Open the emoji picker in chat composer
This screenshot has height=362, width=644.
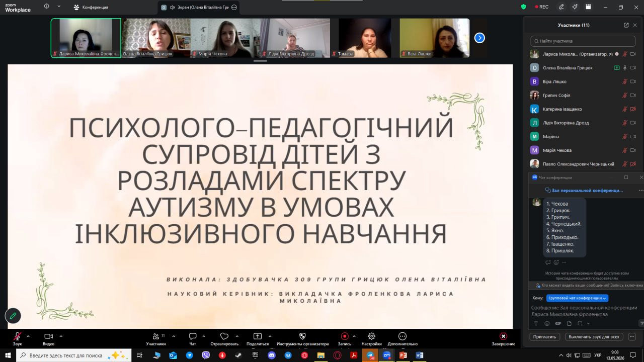coord(547,323)
